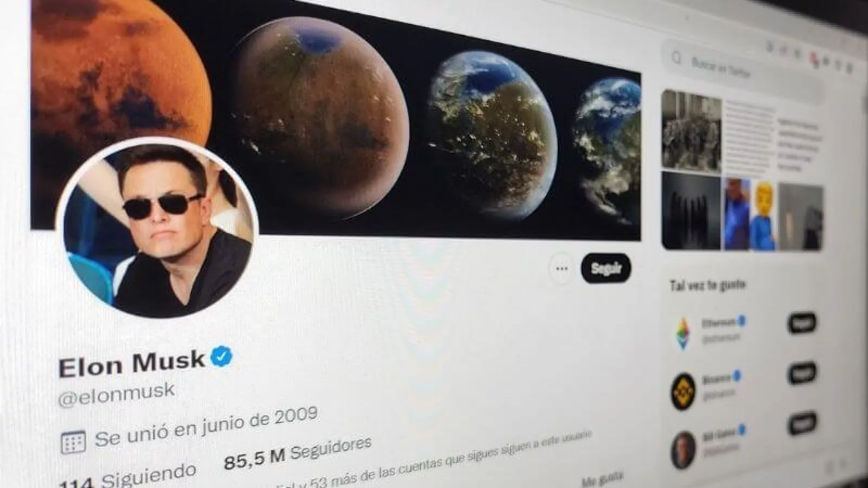This screenshot has width=868, height=488.
Task: Open the Ethereum logo avatar in suggestions
Action: 683,332
